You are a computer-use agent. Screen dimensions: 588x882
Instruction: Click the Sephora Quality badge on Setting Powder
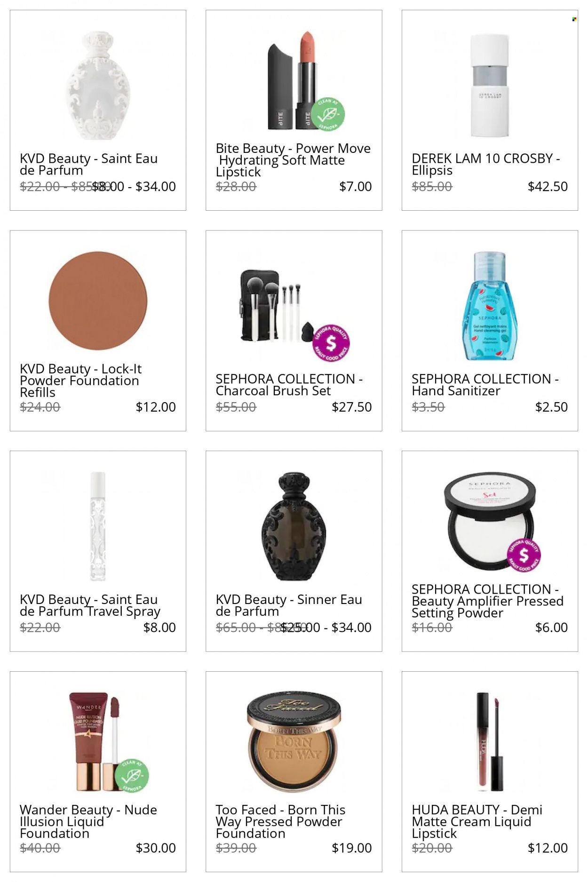pyautogui.click(x=523, y=556)
